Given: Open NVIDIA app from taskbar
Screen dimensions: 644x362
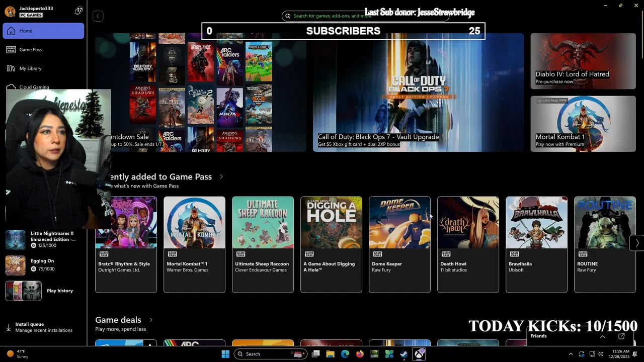Looking at the screenshot, I should [x=374, y=354].
